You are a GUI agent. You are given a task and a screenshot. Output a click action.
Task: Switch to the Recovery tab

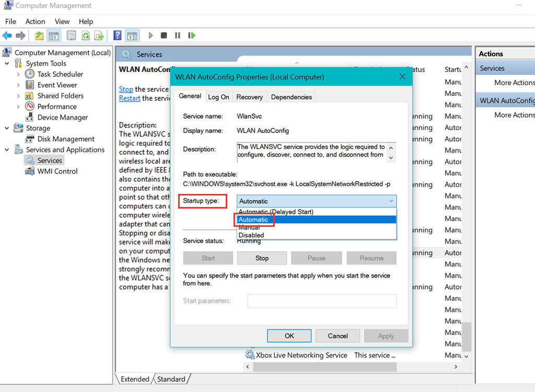(249, 97)
